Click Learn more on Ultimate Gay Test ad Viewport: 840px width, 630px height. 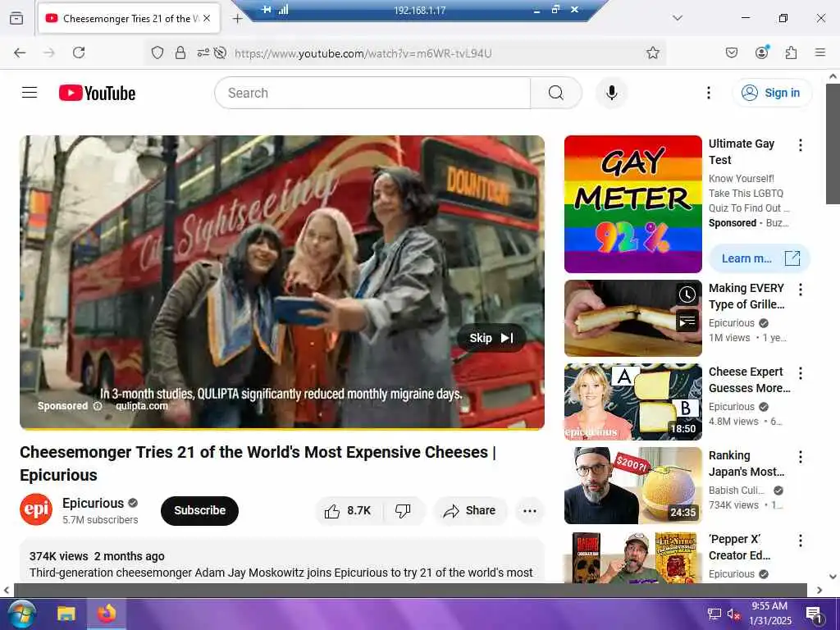tap(759, 258)
